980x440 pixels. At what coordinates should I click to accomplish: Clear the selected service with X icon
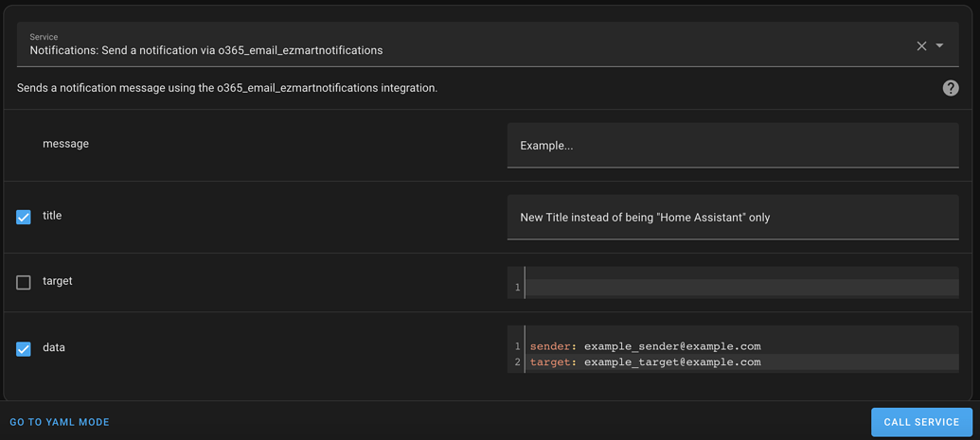point(921,45)
